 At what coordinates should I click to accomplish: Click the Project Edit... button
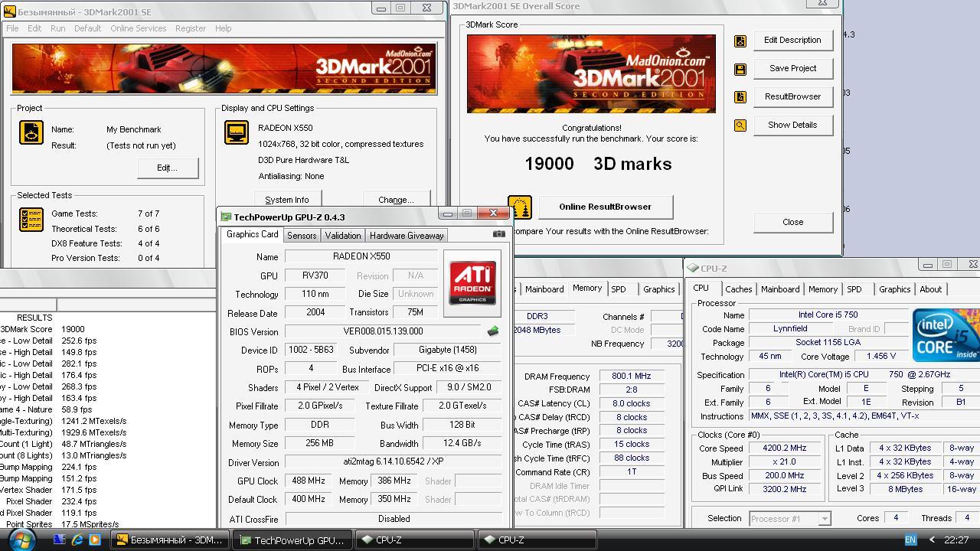[167, 168]
